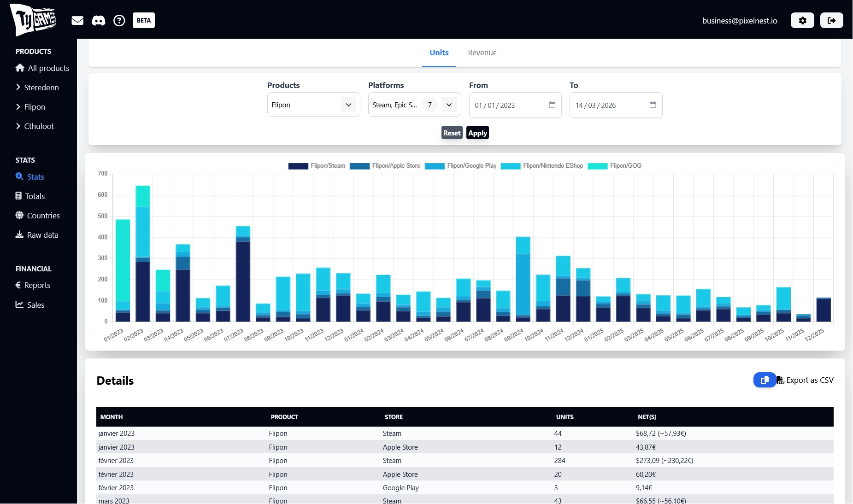Open Countries stats in sidebar

43,216
